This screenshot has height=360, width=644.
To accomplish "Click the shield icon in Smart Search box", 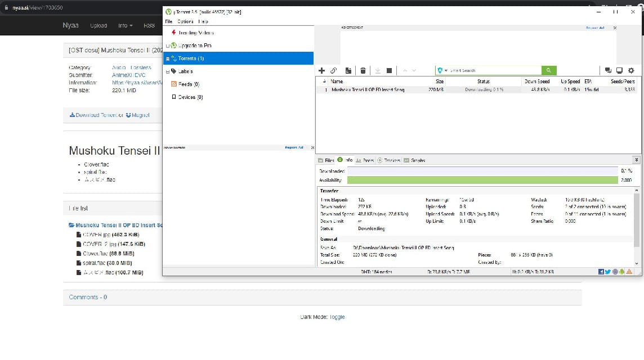I will pyautogui.click(x=440, y=71).
